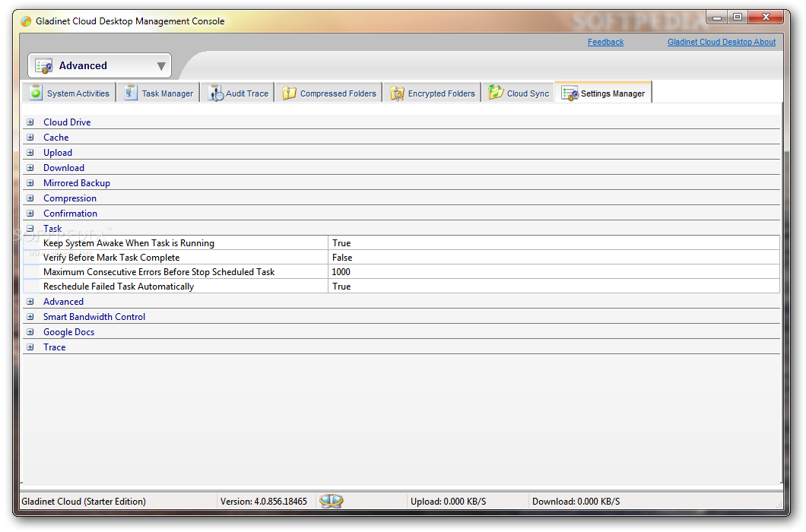Expand the Advanced settings section

click(x=30, y=302)
